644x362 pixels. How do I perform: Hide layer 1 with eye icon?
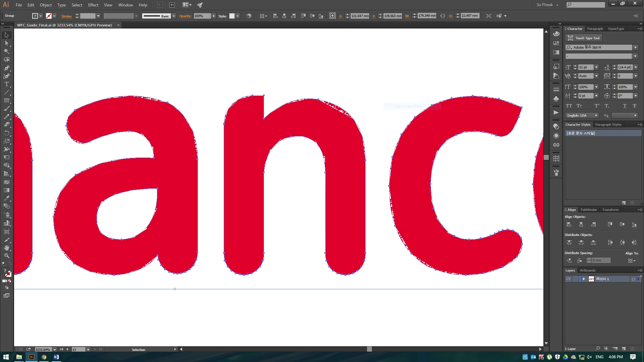(x=568, y=279)
